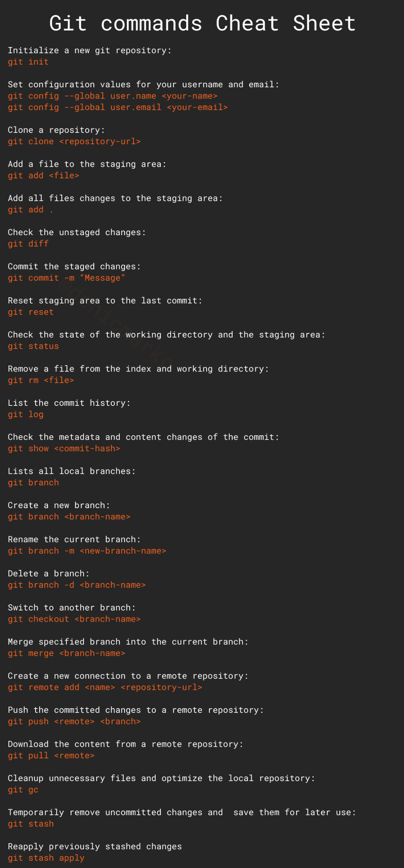Click the "git reset" command text
This screenshot has height=868, width=404.
(31, 312)
